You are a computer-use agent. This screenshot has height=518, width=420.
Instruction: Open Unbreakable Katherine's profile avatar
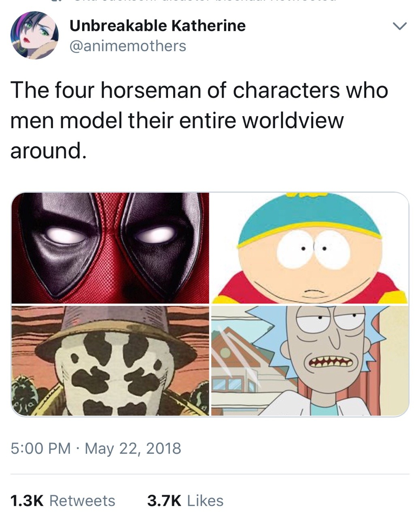tap(34, 36)
